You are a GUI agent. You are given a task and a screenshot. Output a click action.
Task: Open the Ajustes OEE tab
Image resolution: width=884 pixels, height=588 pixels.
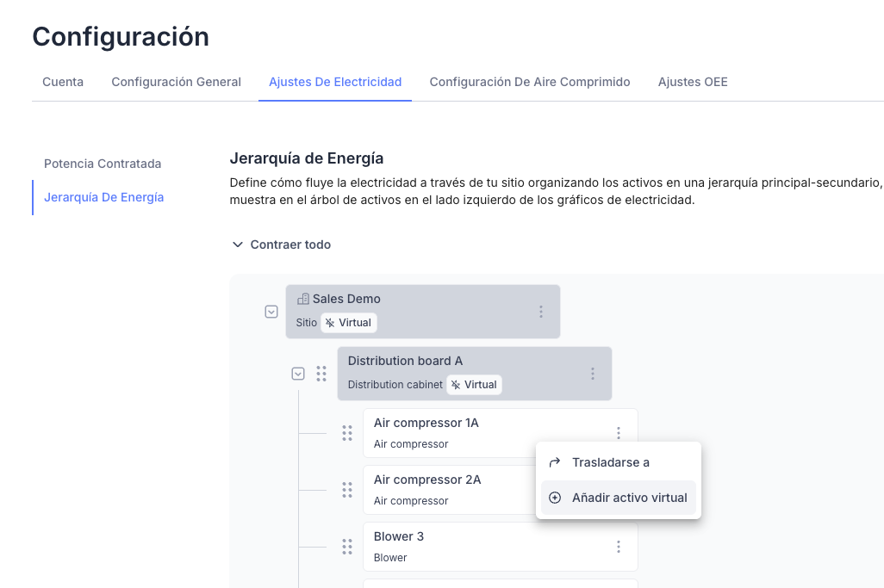(x=693, y=82)
